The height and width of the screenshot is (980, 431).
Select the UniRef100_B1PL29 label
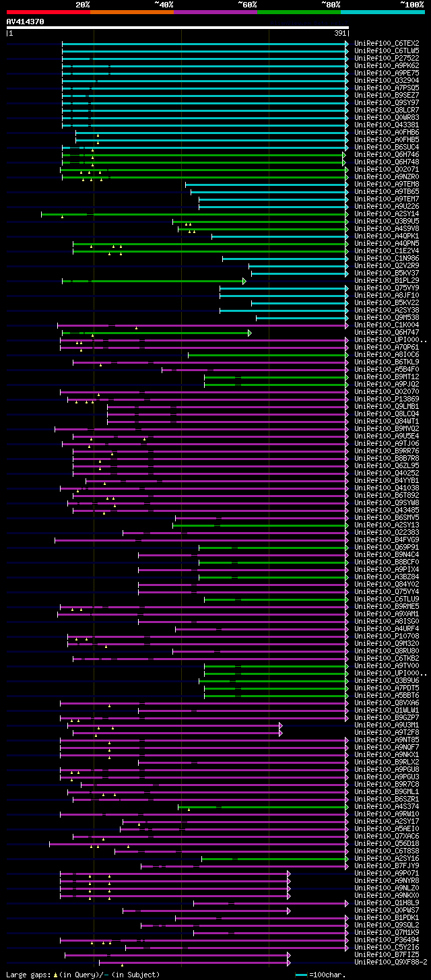click(387, 280)
